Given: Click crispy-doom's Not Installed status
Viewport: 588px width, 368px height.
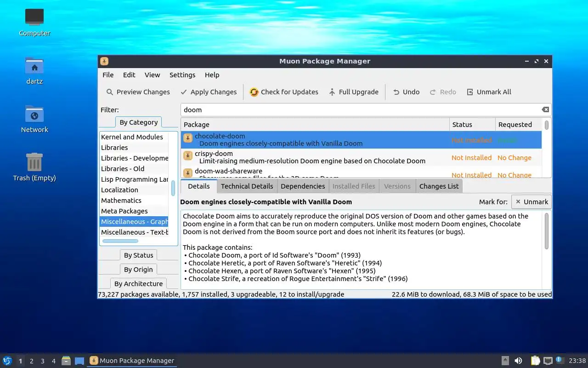Looking at the screenshot, I should tap(471, 158).
